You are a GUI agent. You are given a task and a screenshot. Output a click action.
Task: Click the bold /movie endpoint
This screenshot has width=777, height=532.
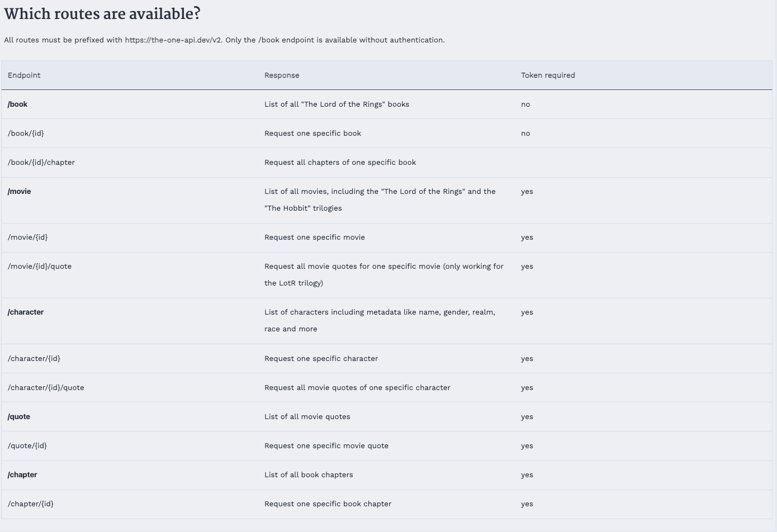coord(20,192)
